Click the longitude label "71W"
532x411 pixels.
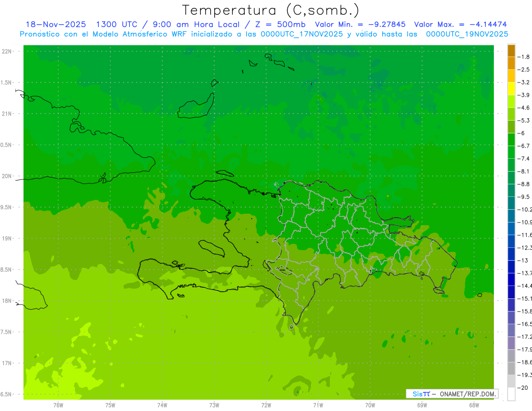(x=318, y=405)
